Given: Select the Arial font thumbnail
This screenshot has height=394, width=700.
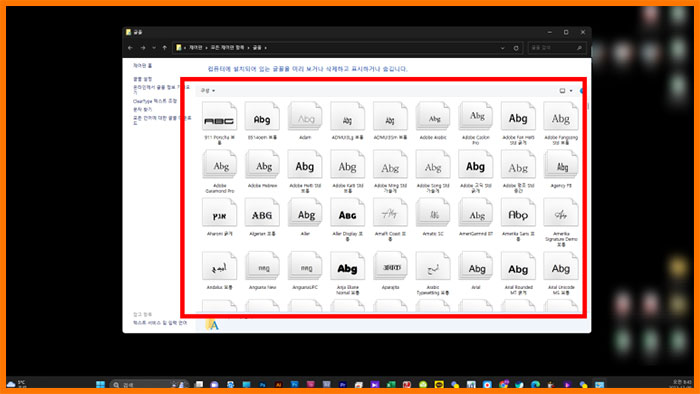Looking at the screenshot, I should point(476,267).
